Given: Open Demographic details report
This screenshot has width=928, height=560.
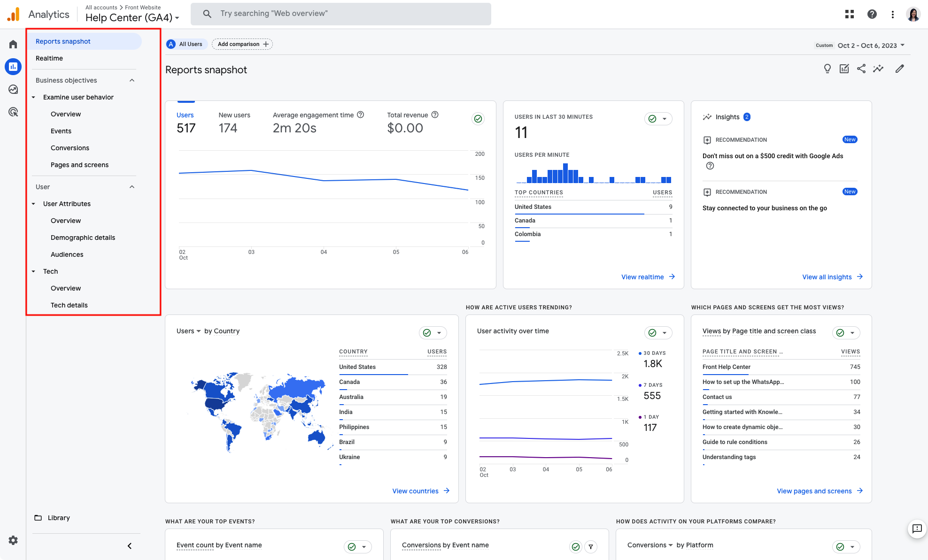Looking at the screenshot, I should coord(83,238).
